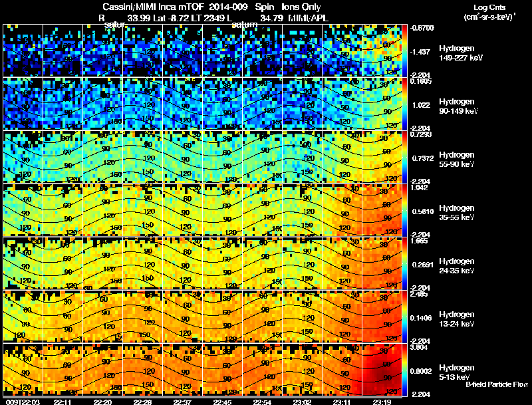Click the Hydrogen 149-227 keV label
Viewport: 532px width, 405px height.
[x=461, y=53]
